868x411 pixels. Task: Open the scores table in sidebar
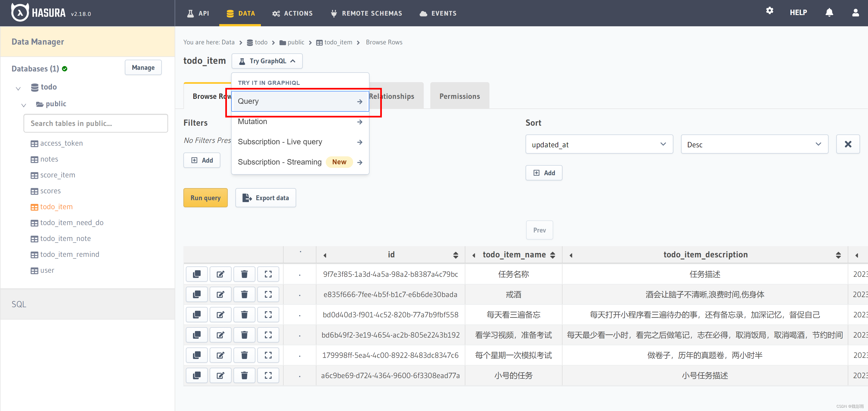pyautogui.click(x=50, y=191)
